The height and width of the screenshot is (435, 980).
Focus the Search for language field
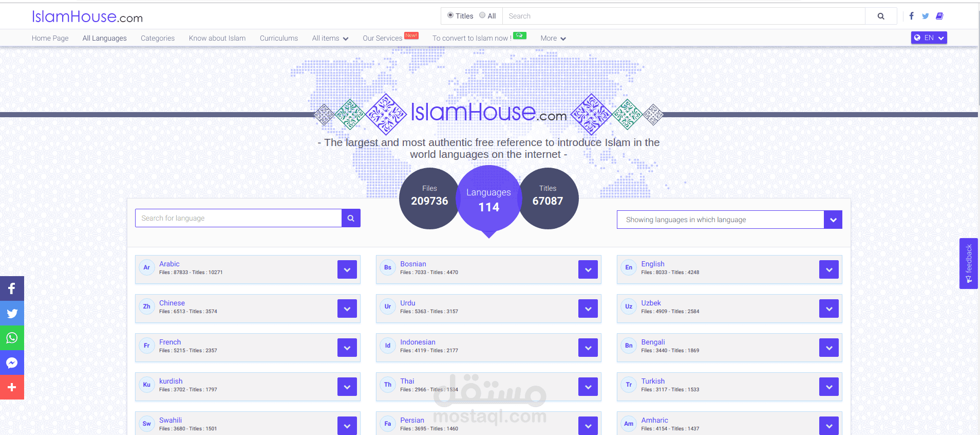[238, 218]
